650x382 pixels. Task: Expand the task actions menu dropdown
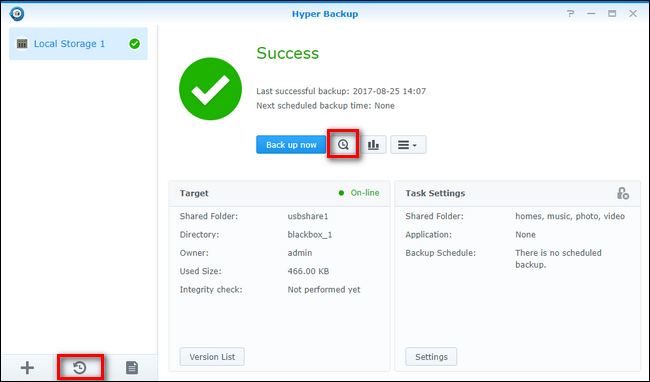[408, 145]
